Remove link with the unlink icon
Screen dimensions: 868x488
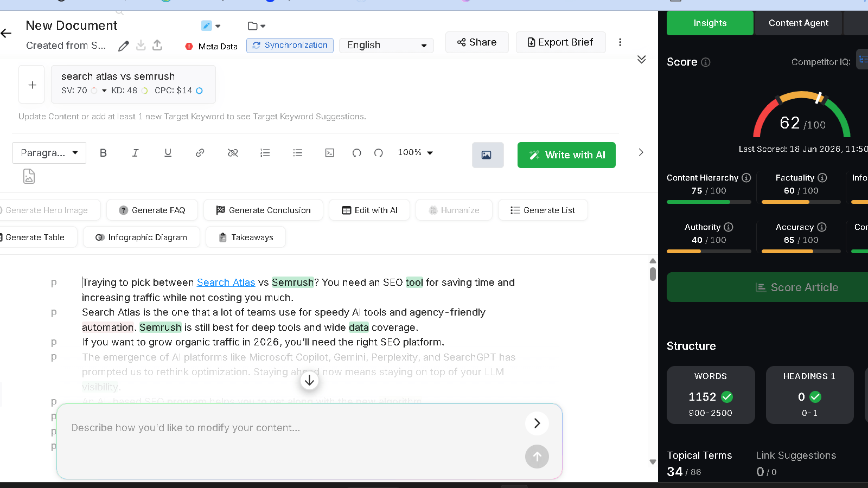tap(233, 153)
